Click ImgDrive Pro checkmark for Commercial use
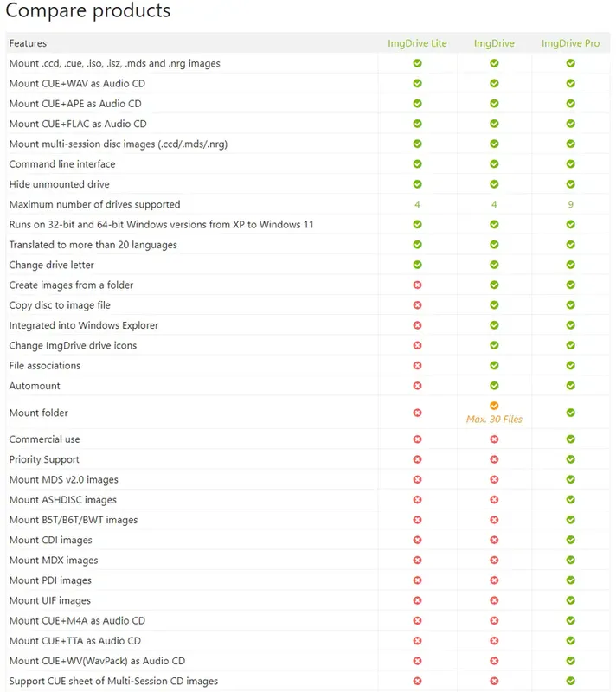 coord(571,439)
